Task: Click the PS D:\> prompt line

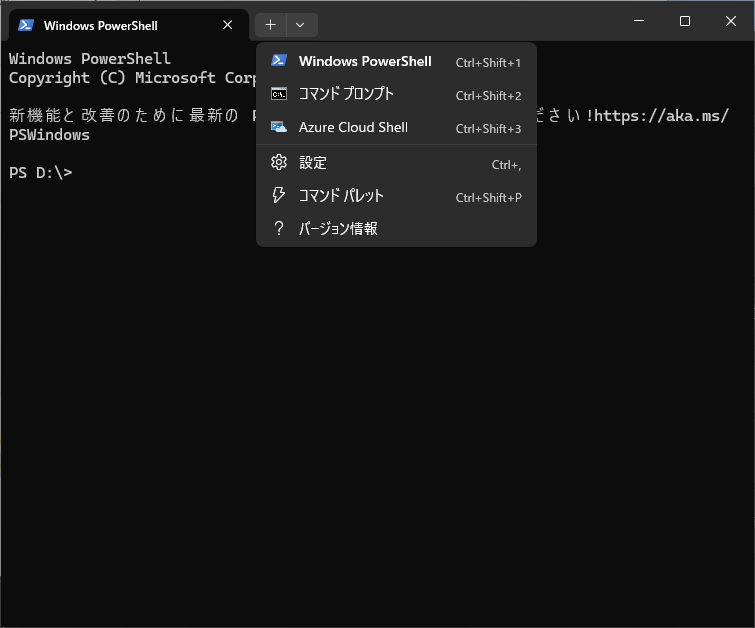Action: coord(40,172)
